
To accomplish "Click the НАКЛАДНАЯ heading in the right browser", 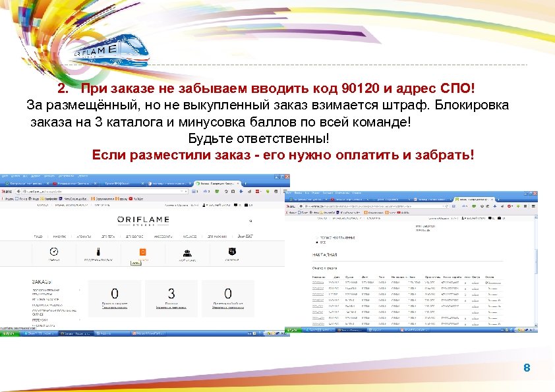I will point(324,255).
